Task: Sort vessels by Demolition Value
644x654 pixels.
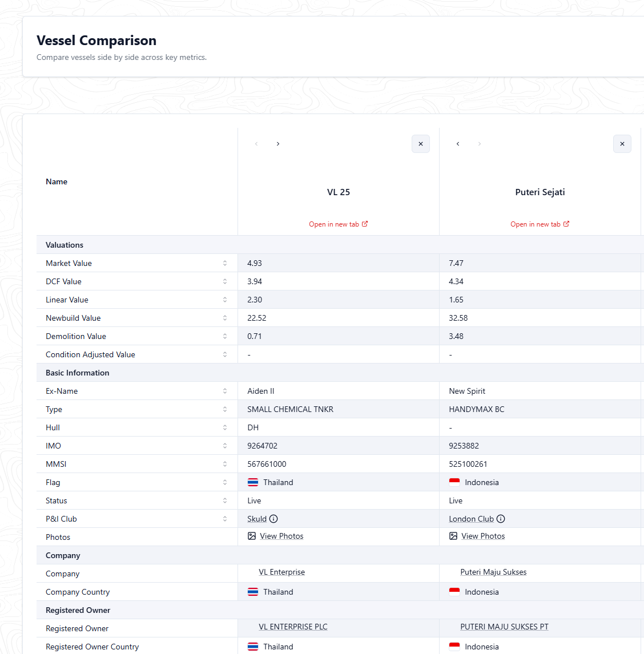Action: click(225, 336)
